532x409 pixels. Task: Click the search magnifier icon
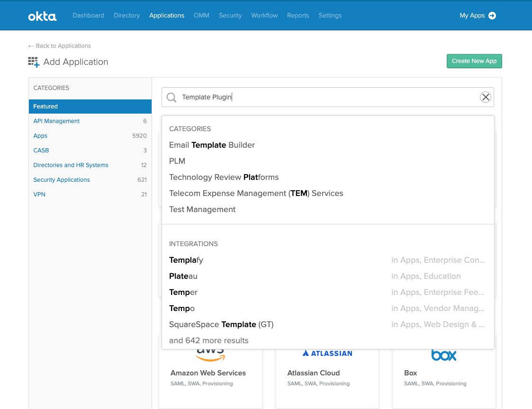[171, 98]
